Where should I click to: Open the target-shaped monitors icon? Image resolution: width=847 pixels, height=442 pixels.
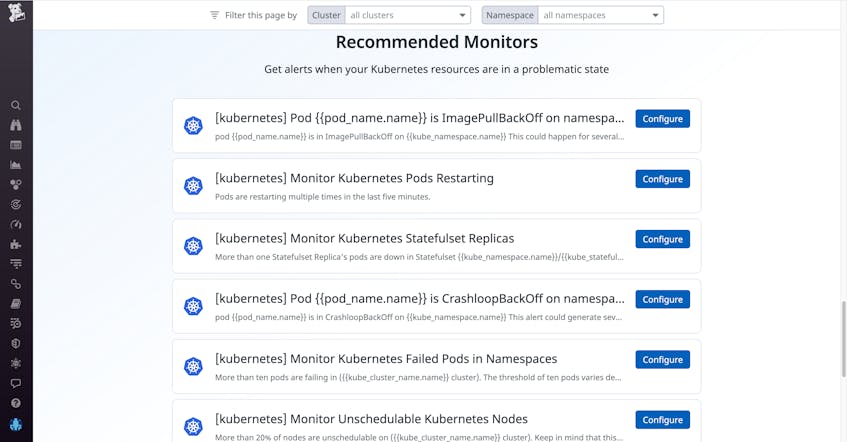tap(16, 204)
